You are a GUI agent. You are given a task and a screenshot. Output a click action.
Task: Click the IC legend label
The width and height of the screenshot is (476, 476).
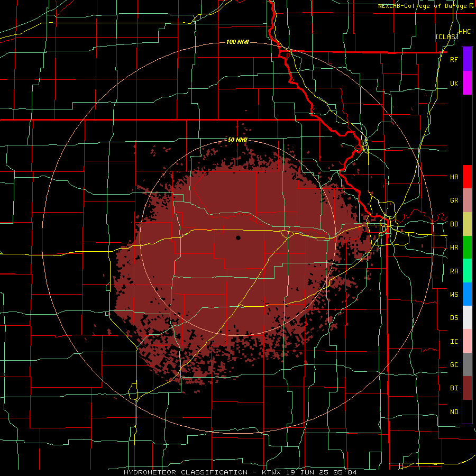[x=454, y=342]
